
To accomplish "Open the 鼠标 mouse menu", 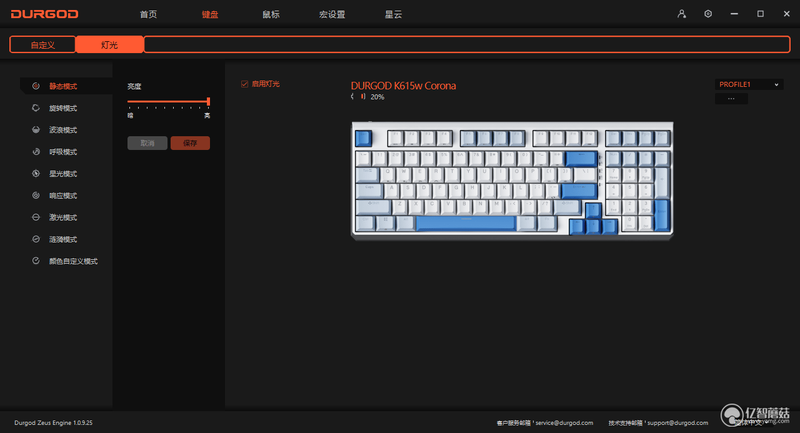I will tap(271, 14).
